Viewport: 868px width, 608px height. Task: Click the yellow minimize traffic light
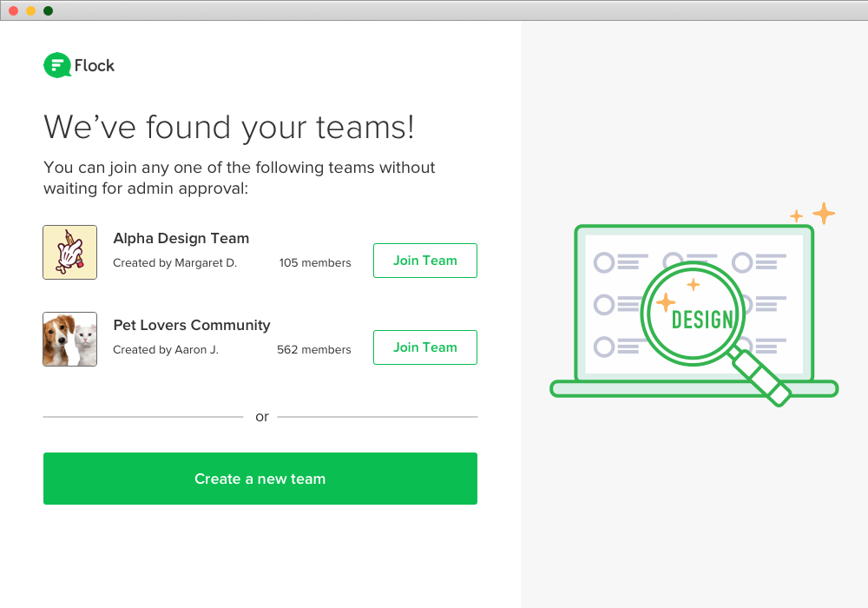[x=31, y=11]
